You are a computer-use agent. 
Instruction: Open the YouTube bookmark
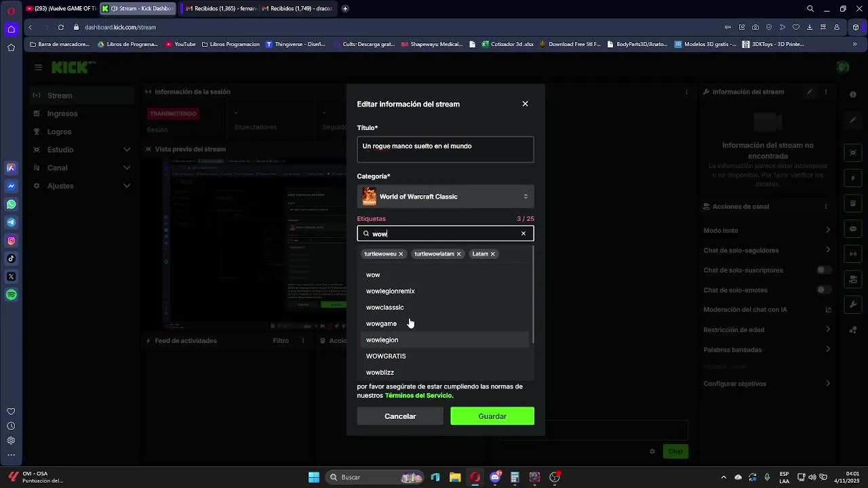click(x=180, y=44)
